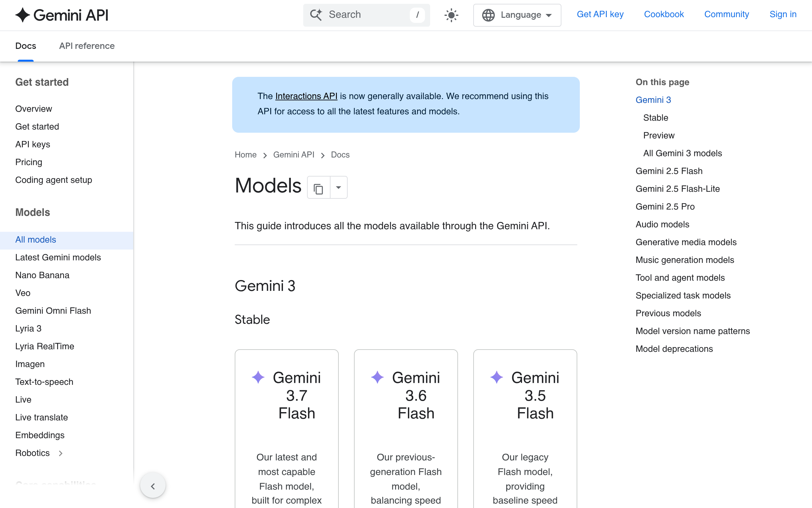The height and width of the screenshot is (508, 812).
Task: Collapse the left sidebar with chevron button
Action: pos(153,486)
